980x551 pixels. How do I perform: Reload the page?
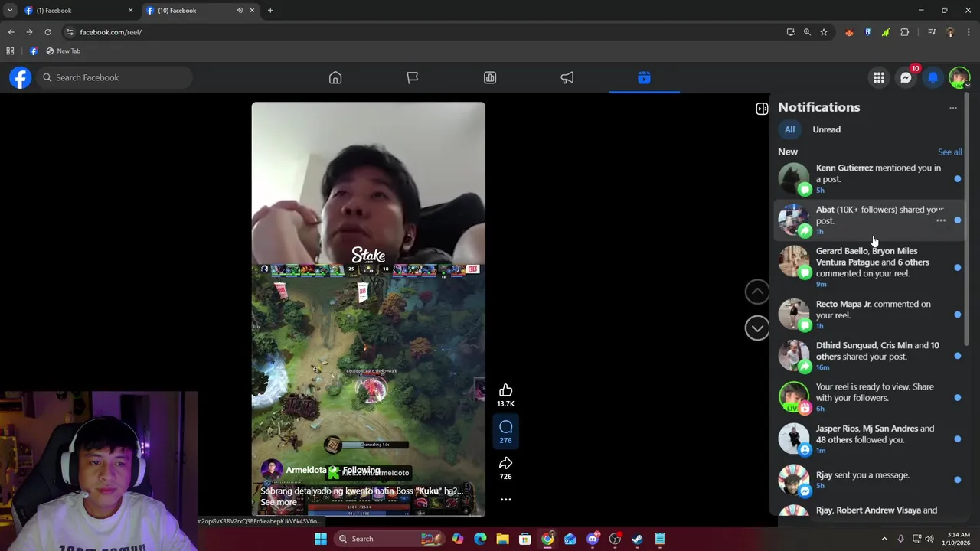coord(47,32)
